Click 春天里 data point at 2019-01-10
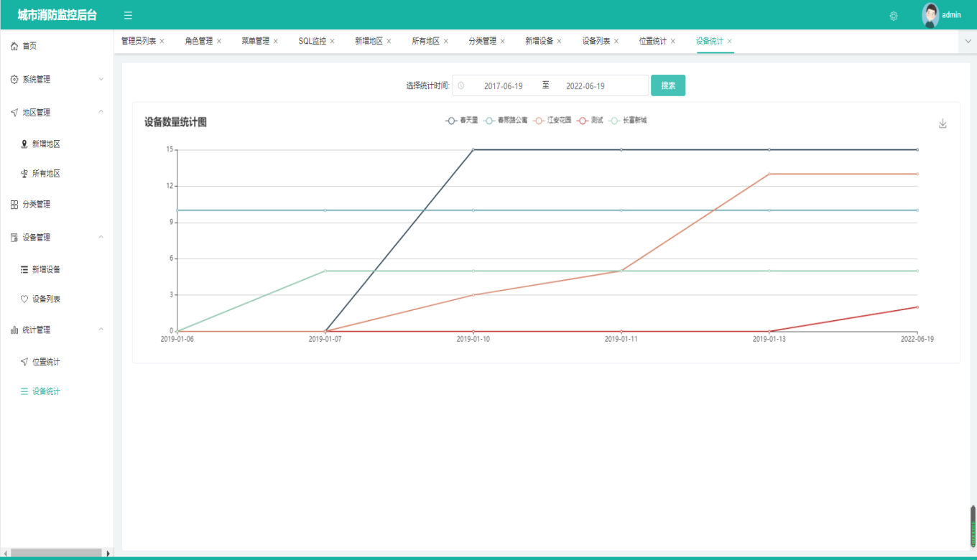The width and height of the screenshot is (977, 560). click(473, 150)
